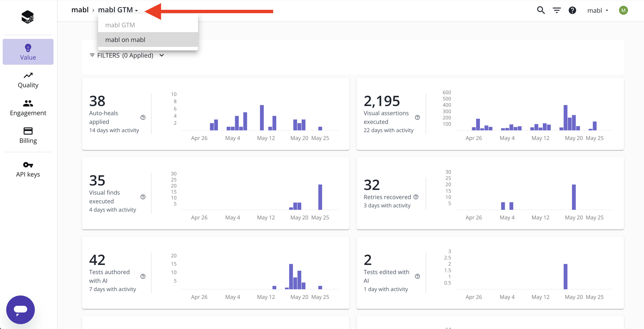Expand the FILTERS chevron
The width and height of the screenshot is (644, 329).
[x=161, y=55]
